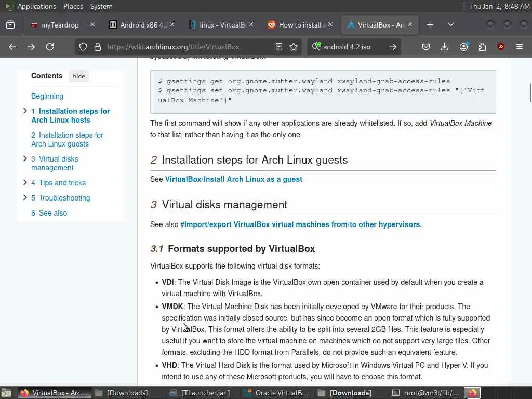The image size is (532, 399).
Task: Open the Firefox account menu
Action: [x=464, y=46]
